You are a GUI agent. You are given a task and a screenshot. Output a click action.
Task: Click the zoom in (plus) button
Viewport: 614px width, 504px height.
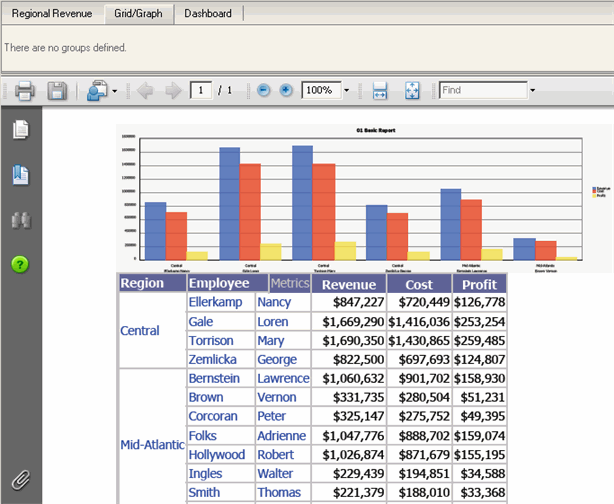click(x=286, y=91)
